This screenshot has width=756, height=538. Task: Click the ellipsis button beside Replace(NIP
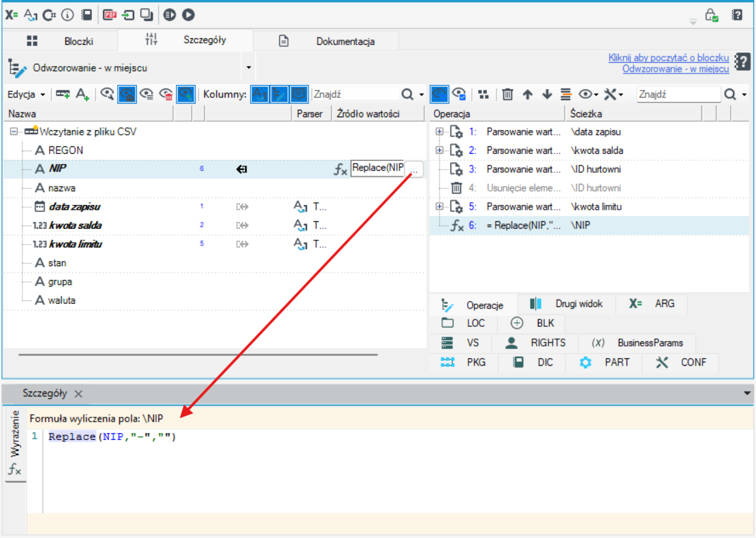(414, 169)
